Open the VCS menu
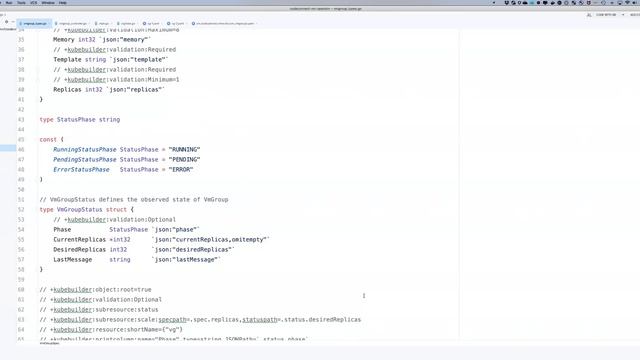The width and height of the screenshot is (640, 360). tap(33, 2)
